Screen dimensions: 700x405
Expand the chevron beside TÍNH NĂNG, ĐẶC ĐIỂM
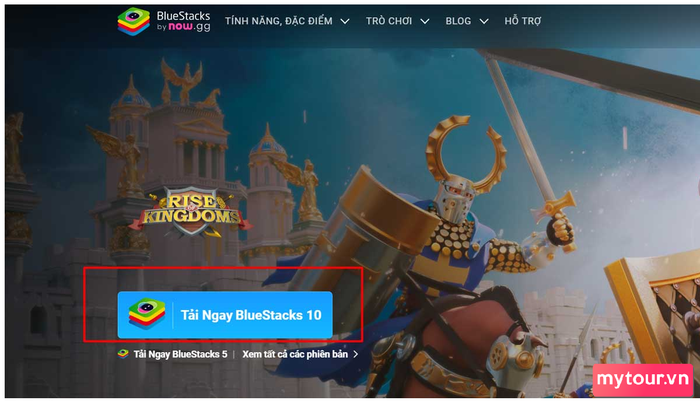pyautogui.click(x=345, y=21)
